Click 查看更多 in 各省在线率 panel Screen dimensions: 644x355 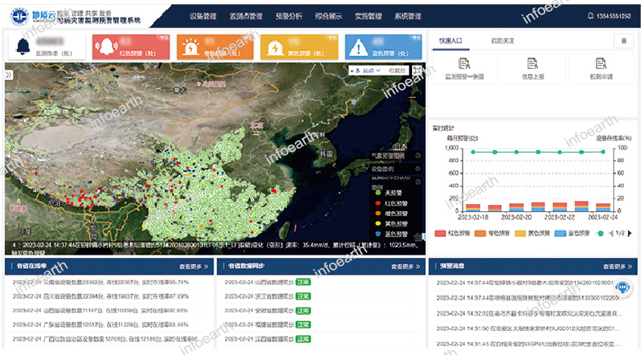(194, 266)
